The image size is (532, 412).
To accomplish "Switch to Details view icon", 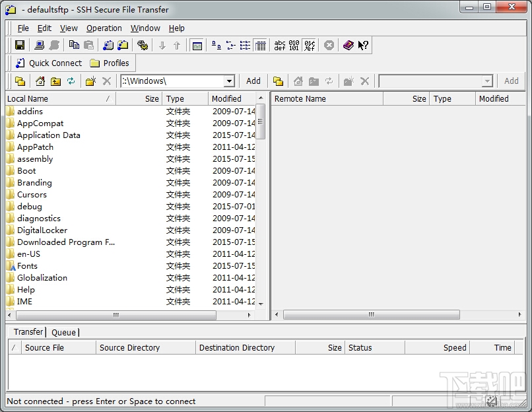I will click(260, 46).
